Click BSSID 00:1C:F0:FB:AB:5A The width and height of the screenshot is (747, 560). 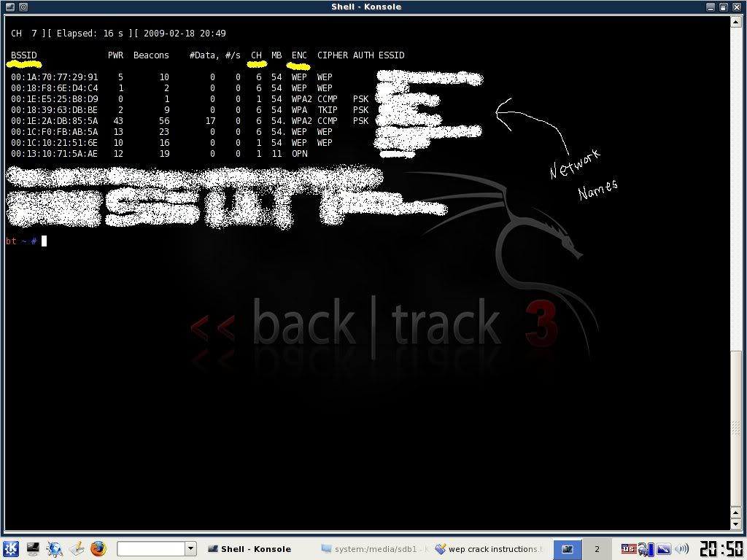click(x=54, y=131)
